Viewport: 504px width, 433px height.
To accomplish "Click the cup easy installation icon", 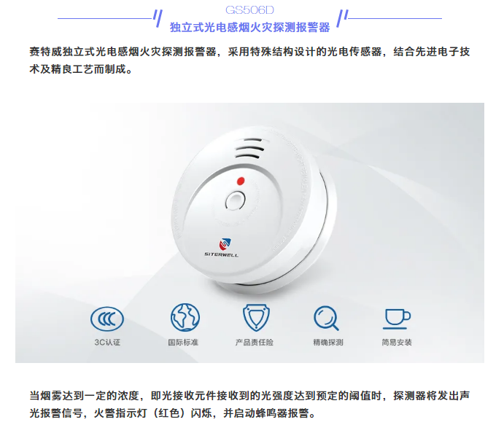I will (x=397, y=319).
